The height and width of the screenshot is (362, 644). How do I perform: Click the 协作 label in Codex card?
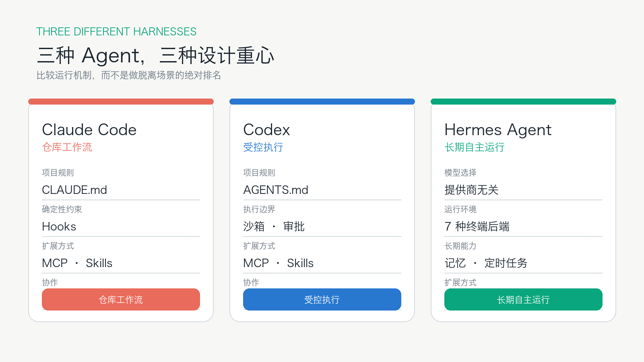[251, 282]
